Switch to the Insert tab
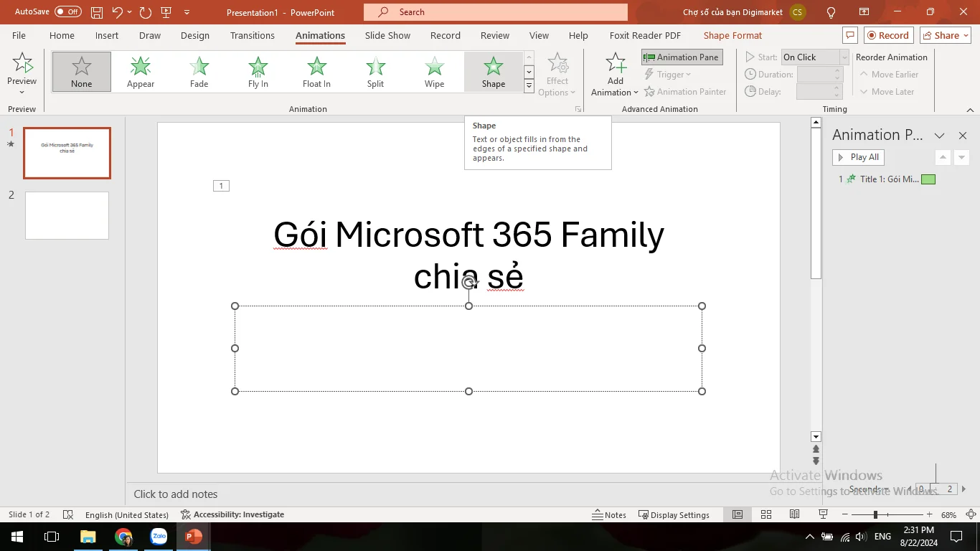 pos(107,35)
